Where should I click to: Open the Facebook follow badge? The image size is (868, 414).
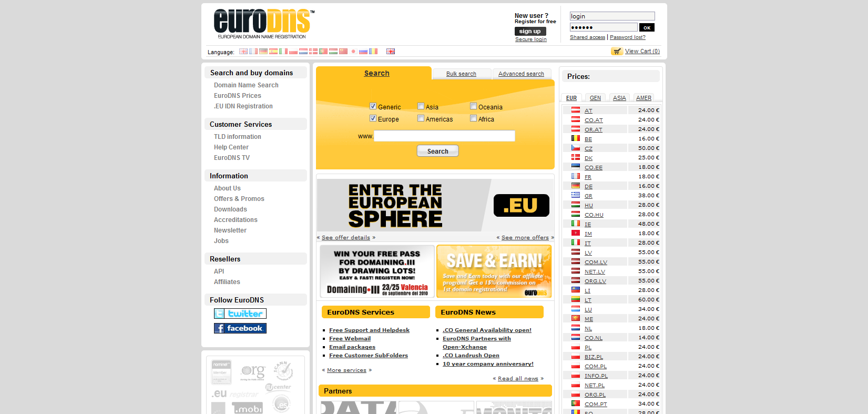240,328
